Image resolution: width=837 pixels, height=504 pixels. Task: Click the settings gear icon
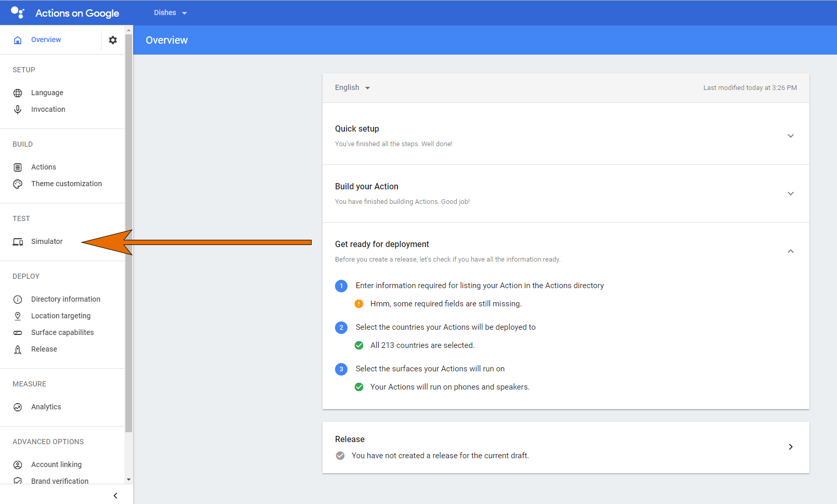click(113, 40)
